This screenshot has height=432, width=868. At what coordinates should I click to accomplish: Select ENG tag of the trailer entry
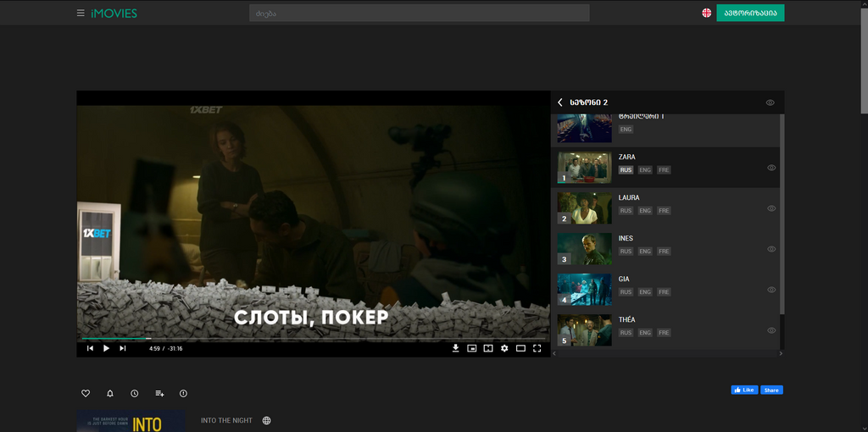626,129
